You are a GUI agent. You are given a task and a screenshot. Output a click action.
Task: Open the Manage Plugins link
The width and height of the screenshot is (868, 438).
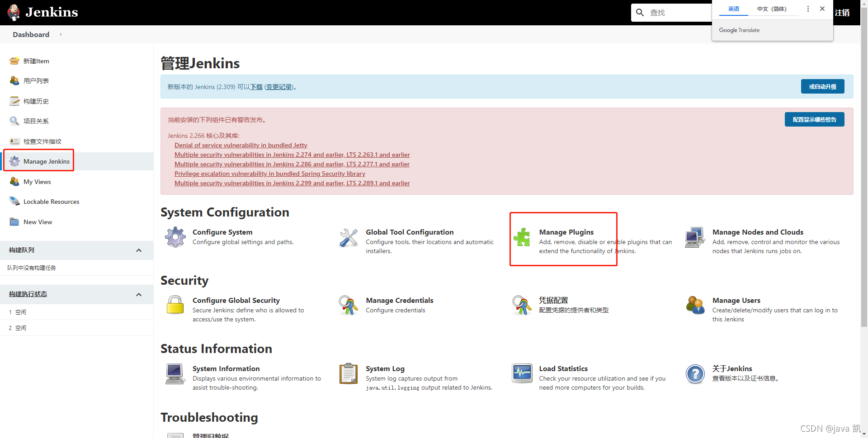[566, 232]
